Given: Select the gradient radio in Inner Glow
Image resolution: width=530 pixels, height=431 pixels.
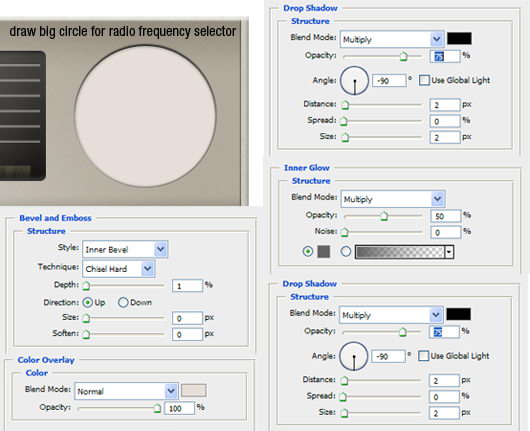Looking at the screenshot, I should 346,252.
